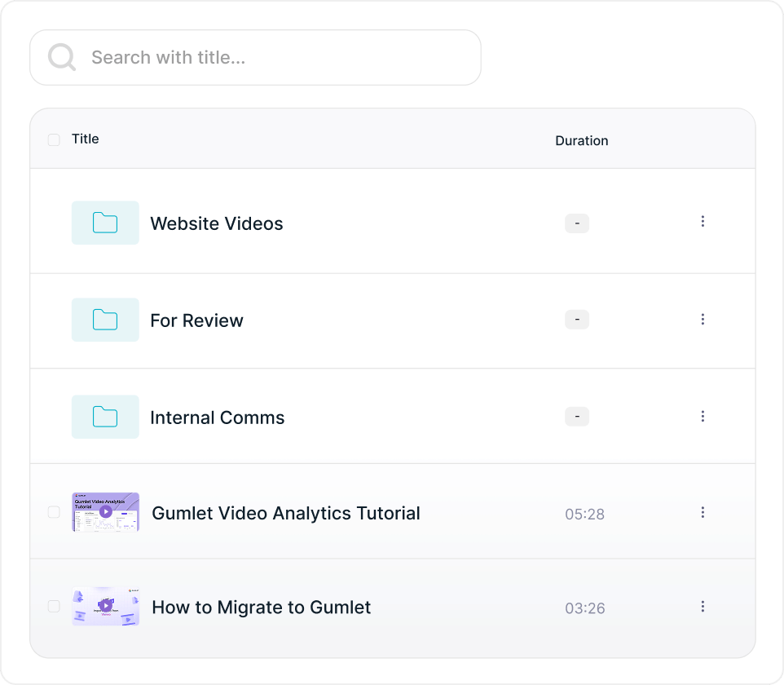Click the Website Videos folder icon
784x685 pixels.
pos(105,222)
